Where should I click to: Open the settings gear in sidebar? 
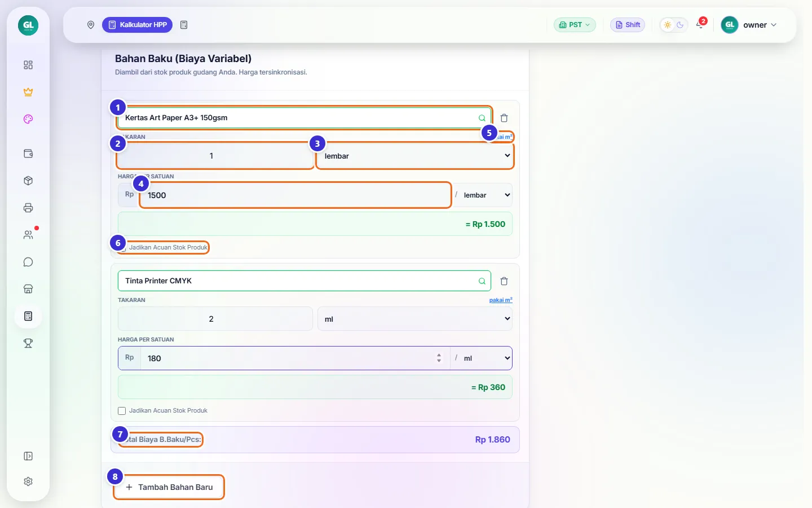28,481
